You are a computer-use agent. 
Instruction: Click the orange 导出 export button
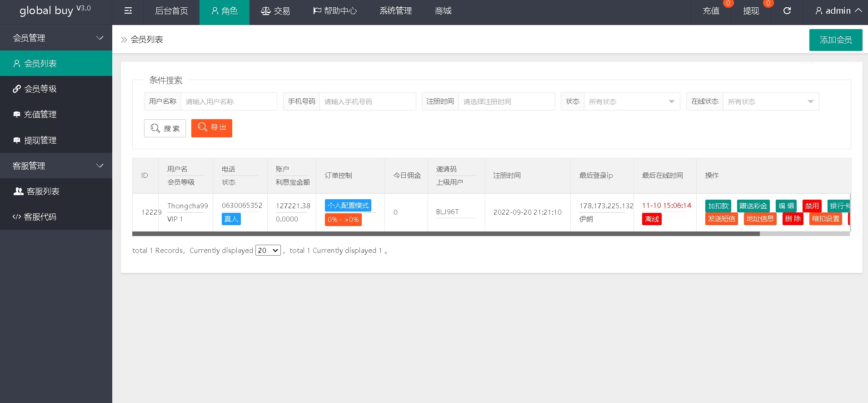click(x=212, y=128)
